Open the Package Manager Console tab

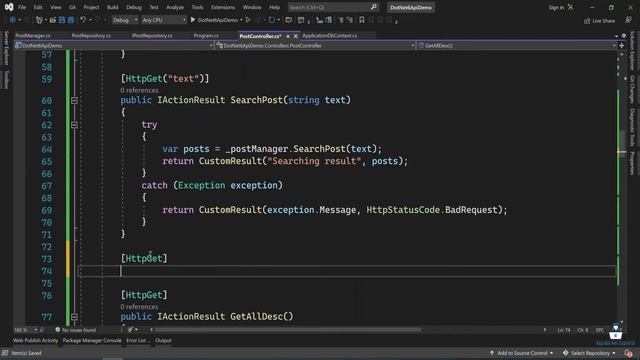pos(92,340)
